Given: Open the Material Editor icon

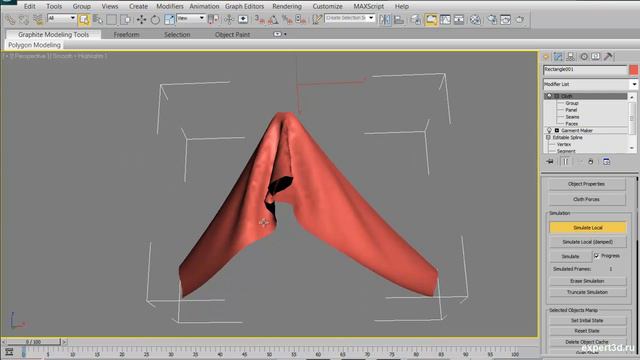Looking at the screenshot, I should pos(475,19).
